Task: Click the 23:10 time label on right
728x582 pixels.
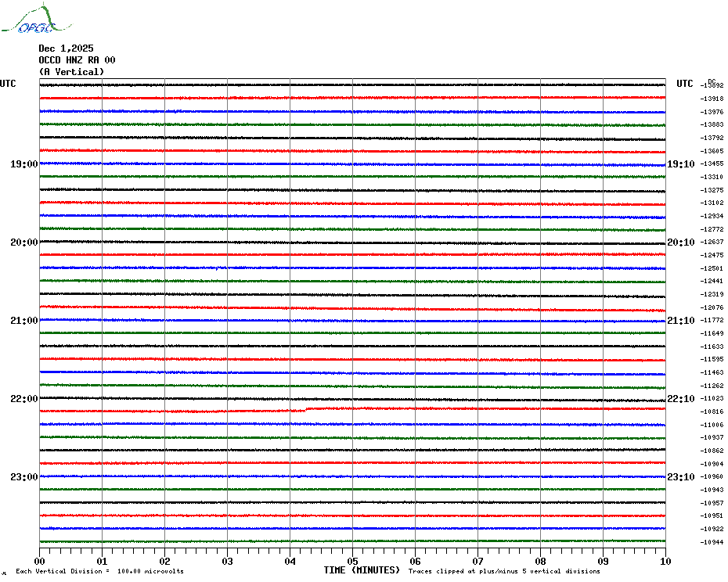Action: (x=680, y=477)
